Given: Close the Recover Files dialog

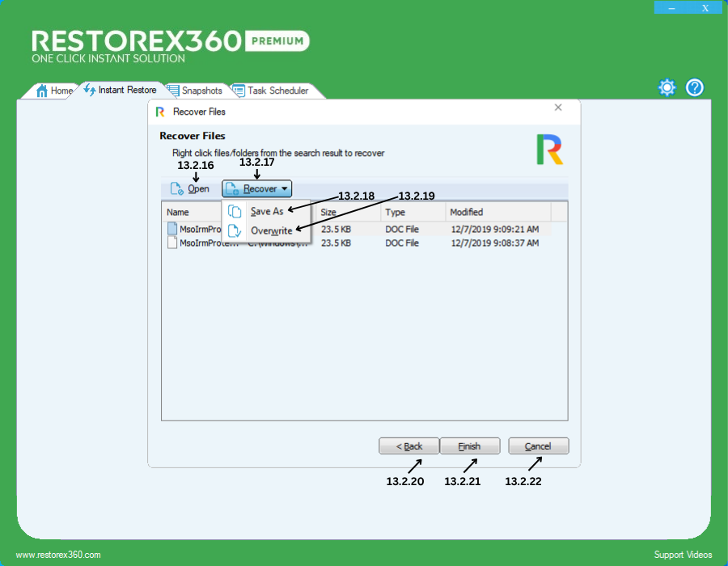Looking at the screenshot, I should click(558, 108).
